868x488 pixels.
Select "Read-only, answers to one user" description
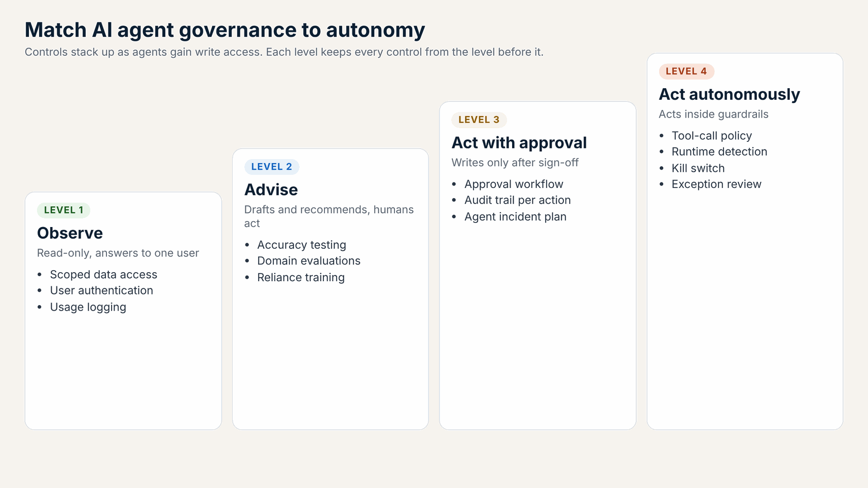click(x=118, y=253)
